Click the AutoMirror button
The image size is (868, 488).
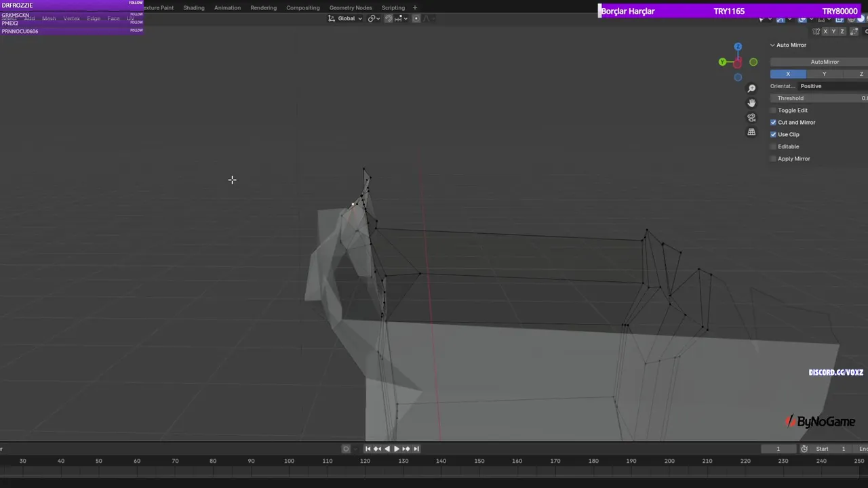pos(819,62)
